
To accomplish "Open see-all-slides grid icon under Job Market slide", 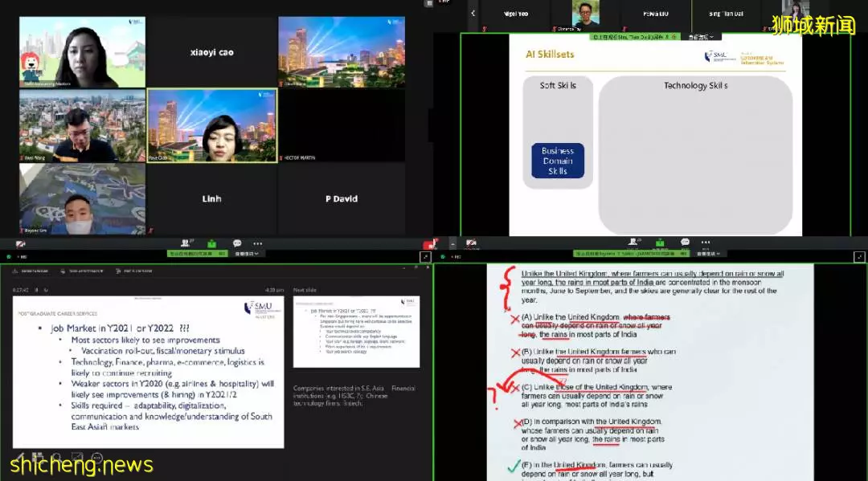I will pyautogui.click(x=38, y=457).
